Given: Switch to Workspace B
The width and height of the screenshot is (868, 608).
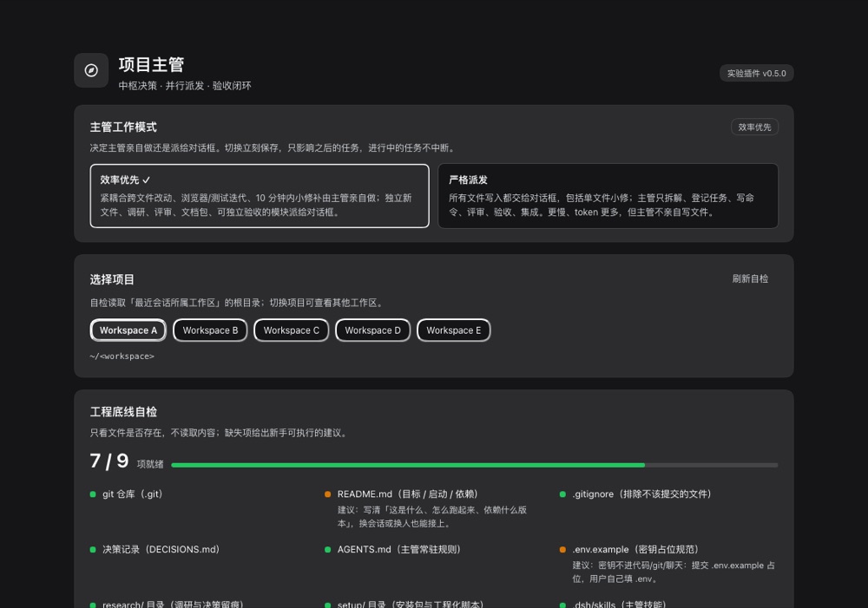Looking at the screenshot, I should (x=210, y=330).
